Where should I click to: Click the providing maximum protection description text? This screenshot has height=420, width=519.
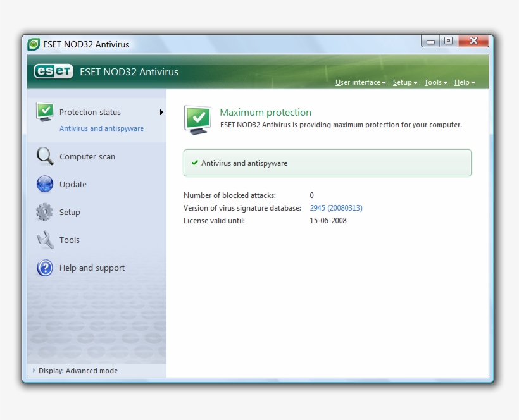341,125
